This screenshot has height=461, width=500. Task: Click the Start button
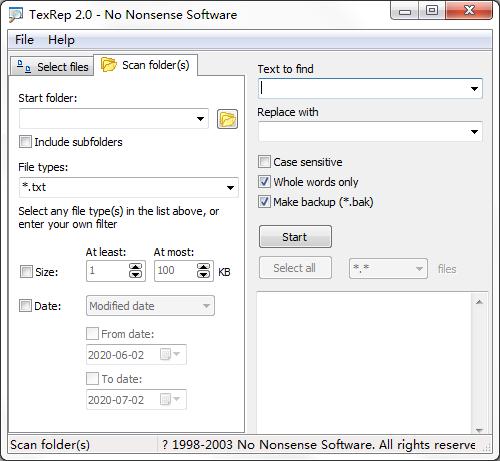[295, 237]
